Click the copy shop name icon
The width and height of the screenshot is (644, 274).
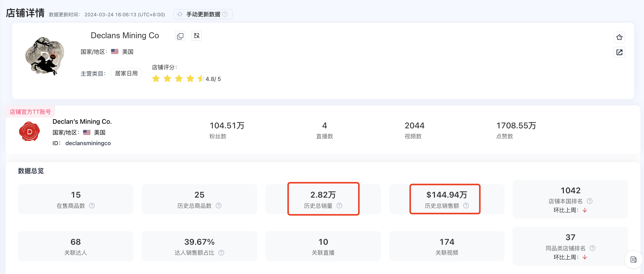coord(180,36)
